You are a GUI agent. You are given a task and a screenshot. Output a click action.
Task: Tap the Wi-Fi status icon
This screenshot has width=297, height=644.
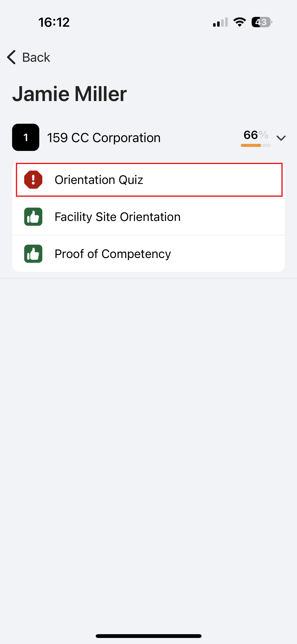240,22
